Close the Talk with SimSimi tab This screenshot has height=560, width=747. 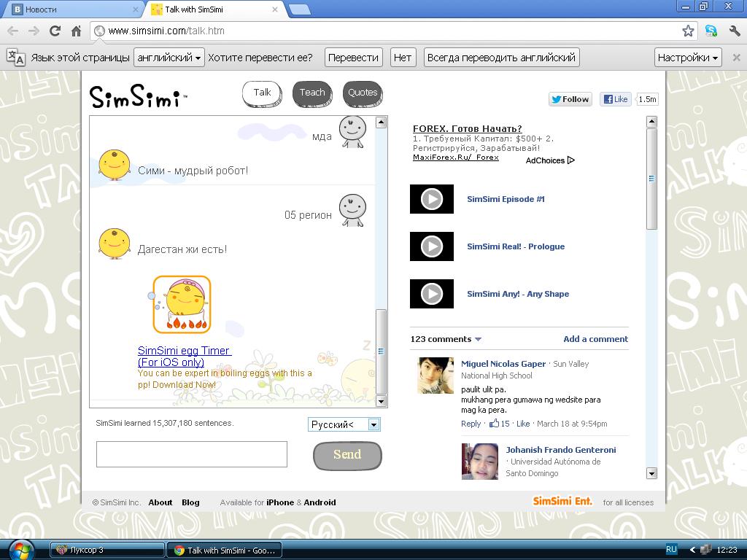(275, 9)
